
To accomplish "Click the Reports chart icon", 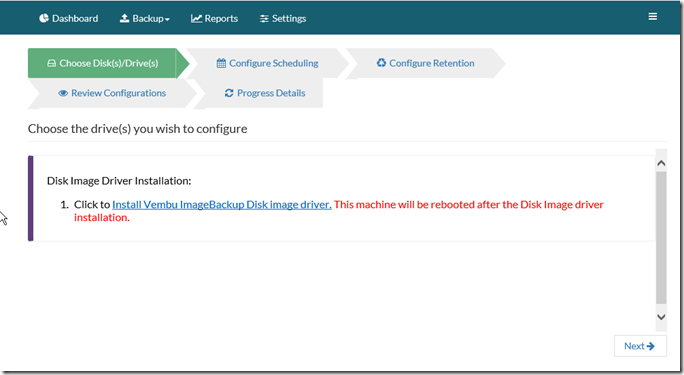I will (x=196, y=18).
